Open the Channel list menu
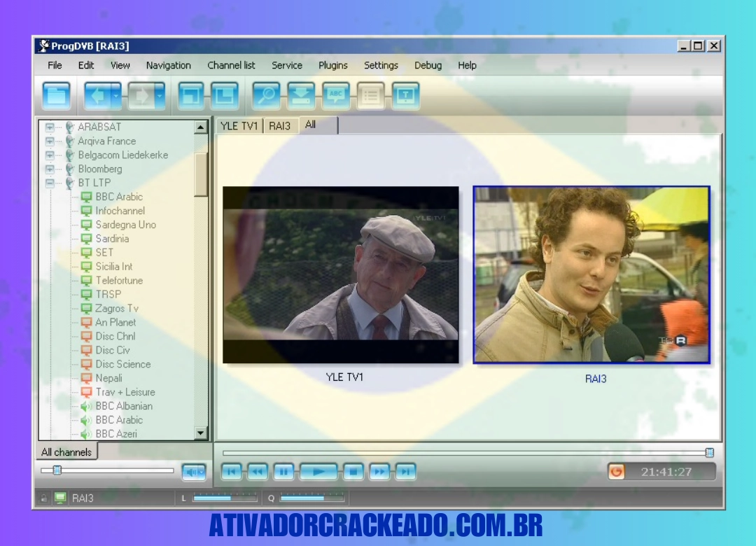756x546 pixels. 231,65
